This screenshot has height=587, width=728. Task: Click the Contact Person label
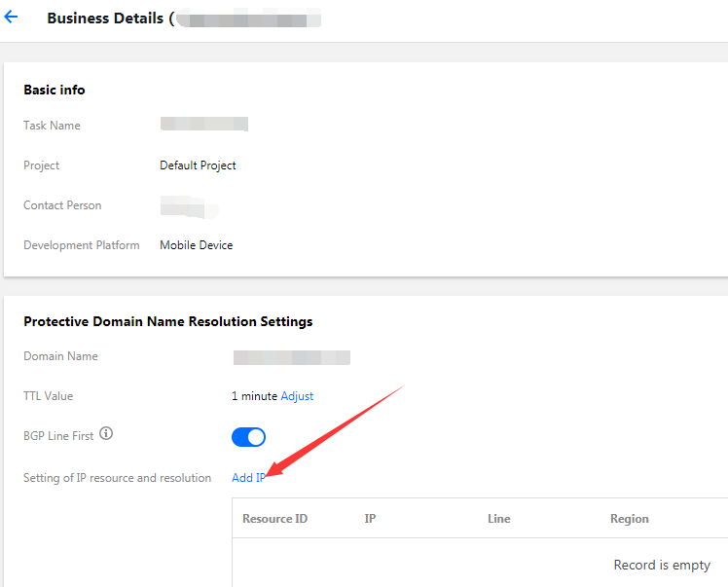(62, 205)
